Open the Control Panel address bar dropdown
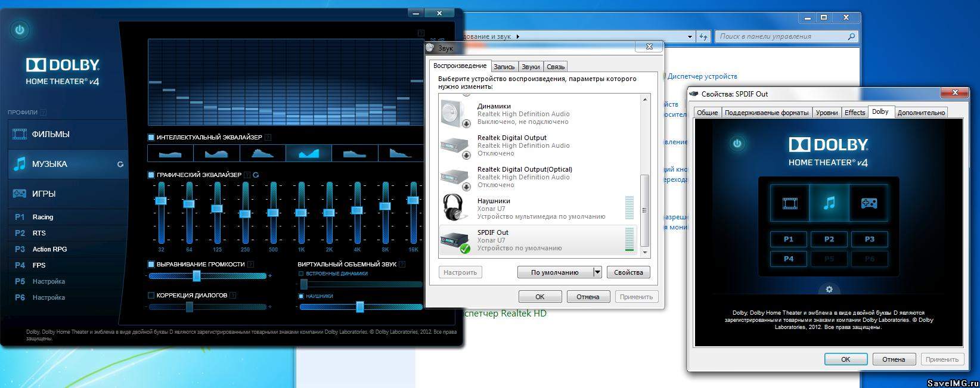This screenshot has height=388, width=980. point(690,36)
